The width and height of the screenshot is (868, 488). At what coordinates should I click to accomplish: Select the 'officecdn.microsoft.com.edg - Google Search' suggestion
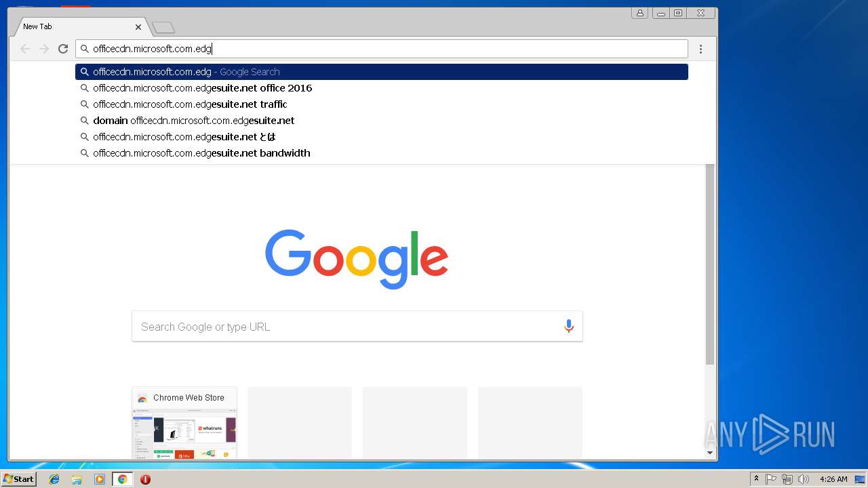coord(382,72)
